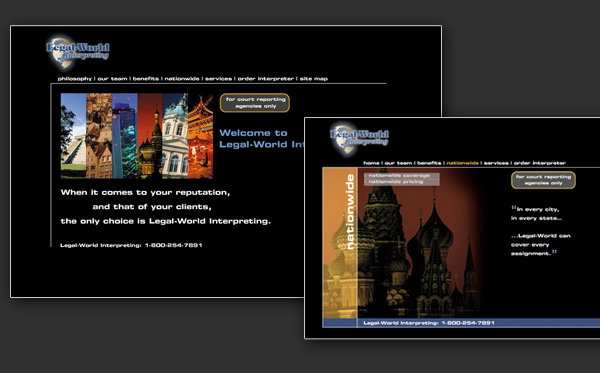Click the white domed palace image strip
The width and height of the screenshot is (600, 373).
point(175,136)
